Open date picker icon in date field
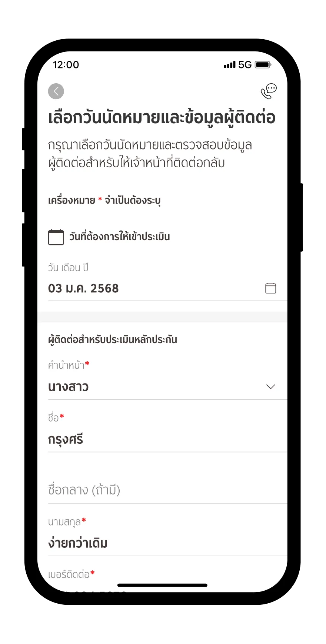 [271, 288]
